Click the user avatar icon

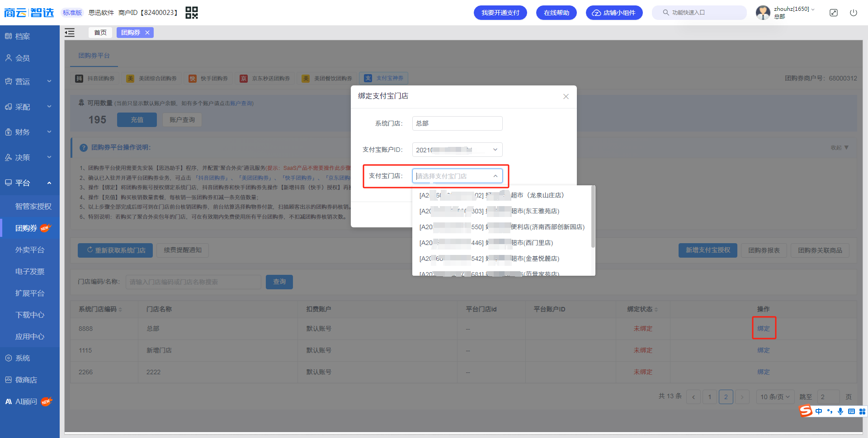[x=763, y=13]
